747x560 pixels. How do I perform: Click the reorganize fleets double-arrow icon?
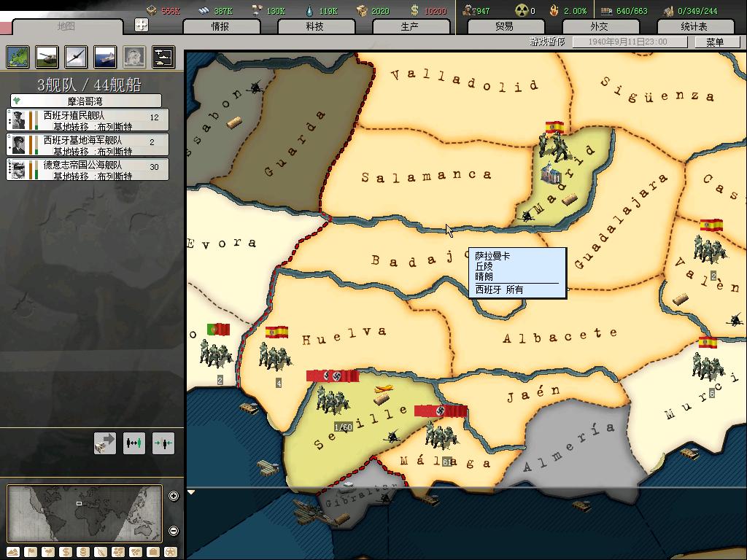pos(133,443)
